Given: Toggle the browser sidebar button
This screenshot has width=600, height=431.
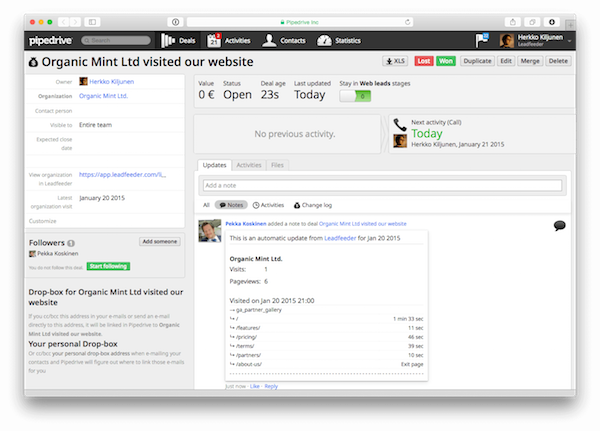Looking at the screenshot, I should [x=92, y=22].
